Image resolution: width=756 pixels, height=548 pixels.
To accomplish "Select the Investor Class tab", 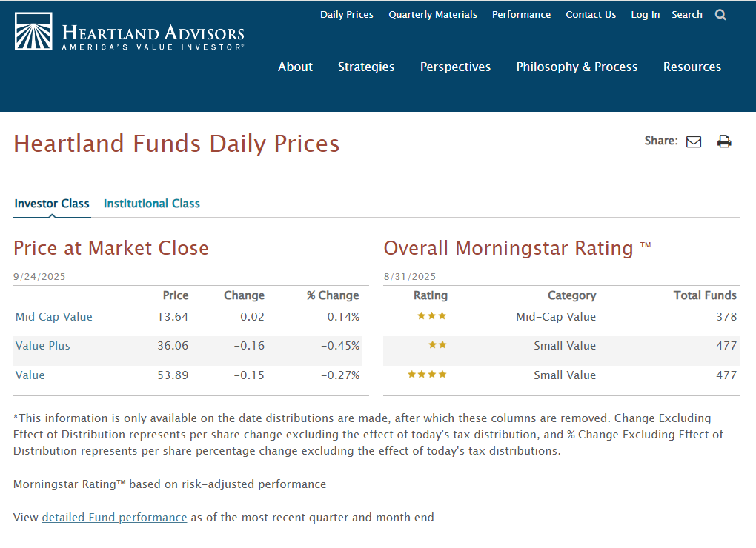I will click(51, 203).
